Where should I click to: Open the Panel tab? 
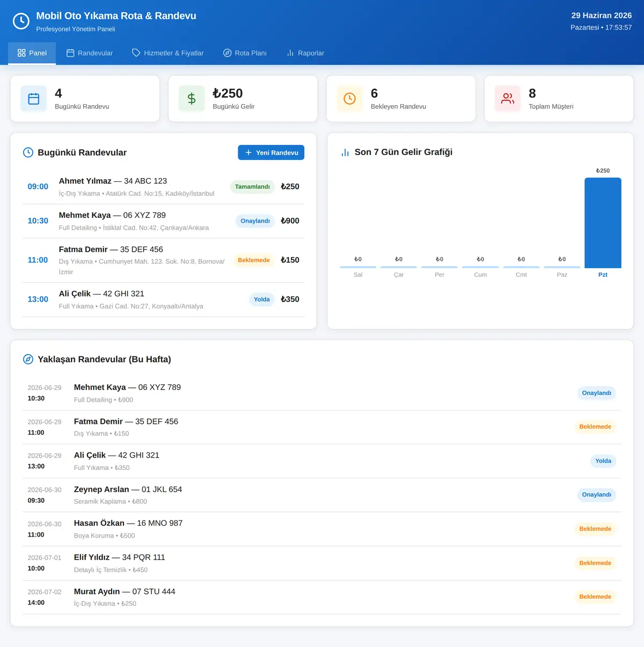32,53
